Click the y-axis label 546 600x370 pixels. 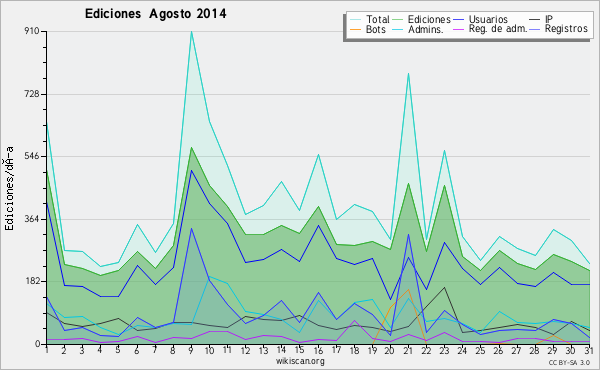[33, 156]
